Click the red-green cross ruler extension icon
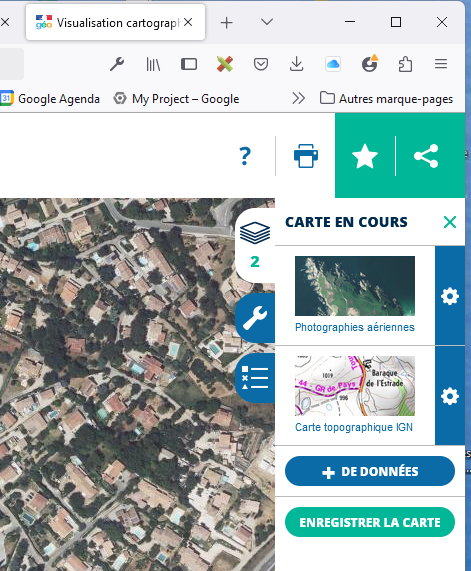The width and height of the screenshot is (471, 571). pyautogui.click(x=225, y=64)
